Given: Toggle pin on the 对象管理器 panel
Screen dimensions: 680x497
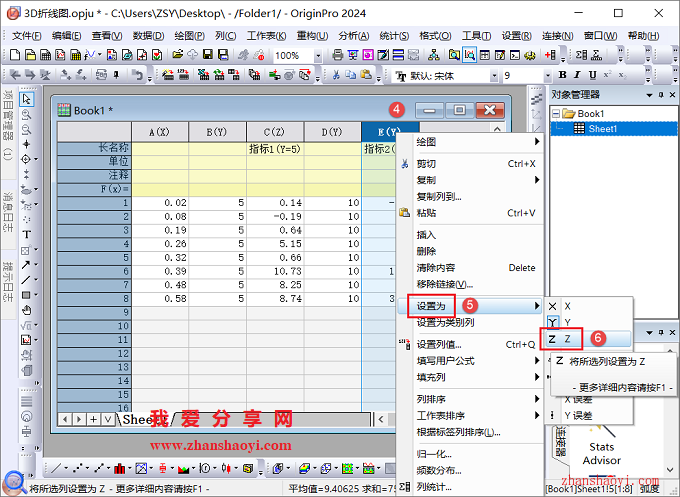Looking at the screenshot, I should (661, 95).
